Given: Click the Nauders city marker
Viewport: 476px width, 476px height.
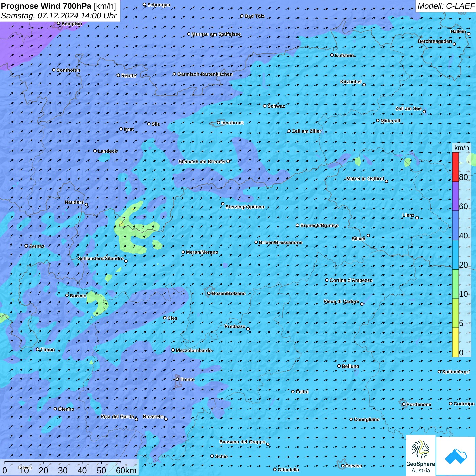Looking at the screenshot, I should (x=86, y=205).
